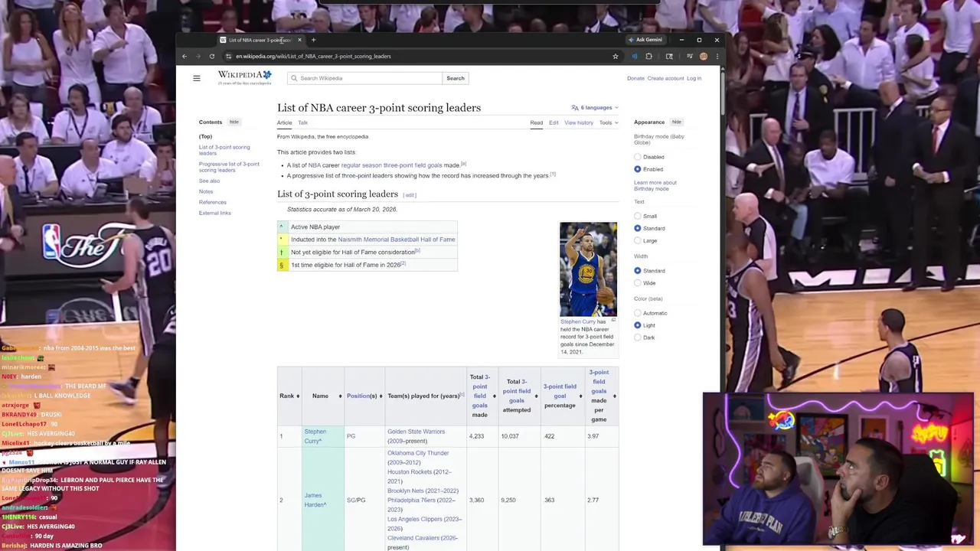The image size is (980, 551).
Task: Jump to (Top) in contents
Action: (x=205, y=137)
